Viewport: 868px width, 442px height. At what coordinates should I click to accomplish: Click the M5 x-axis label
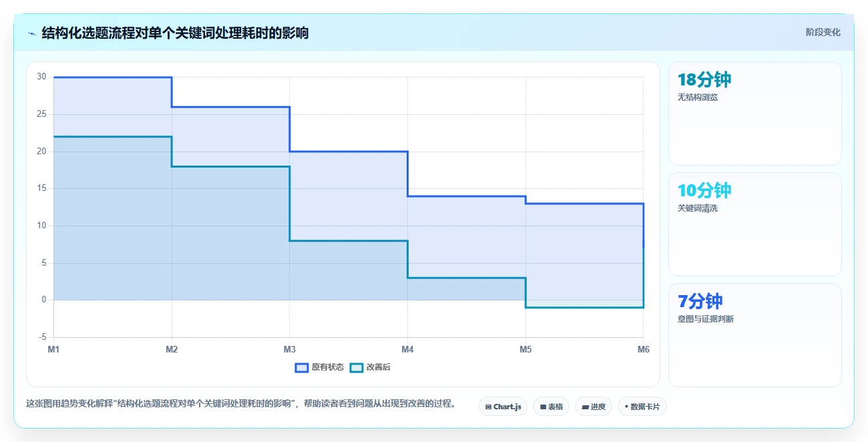pos(525,349)
